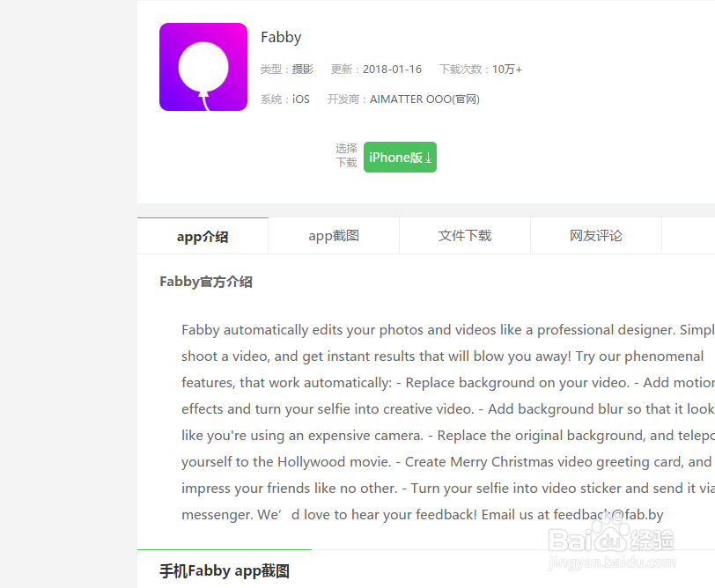Click the Fabby purple balloon app icon
Screen dimensions: 715x588
[x=203, y=67]
